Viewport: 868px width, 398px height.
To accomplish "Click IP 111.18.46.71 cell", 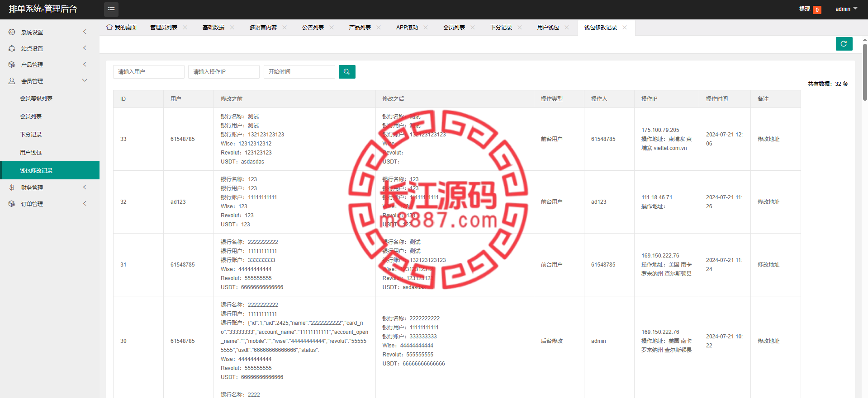I will pyautogui.click(x=657, y=197).
